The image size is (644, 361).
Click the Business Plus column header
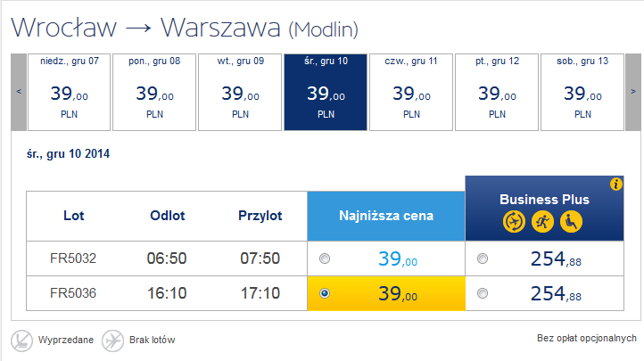pyautogui.click(x=544, y=209)
